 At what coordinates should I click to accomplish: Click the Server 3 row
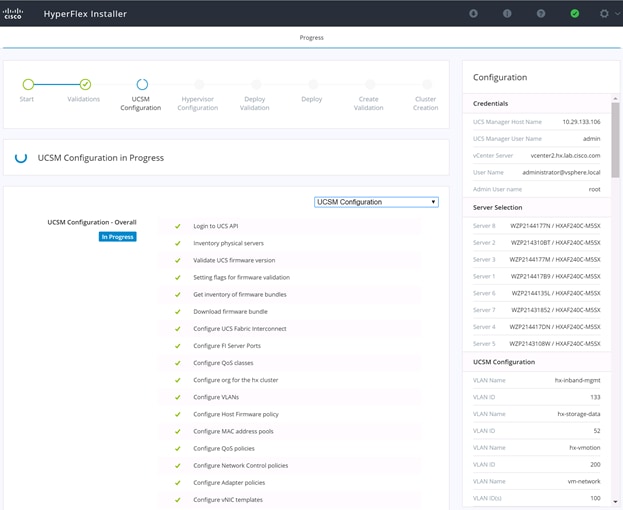[x=536, y=259]
